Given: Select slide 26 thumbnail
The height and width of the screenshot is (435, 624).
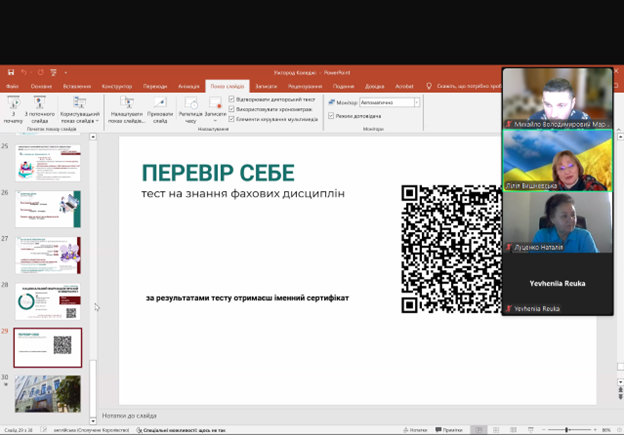Looking at the screenshot, I should pyautogui.click(x=48, y=209).
